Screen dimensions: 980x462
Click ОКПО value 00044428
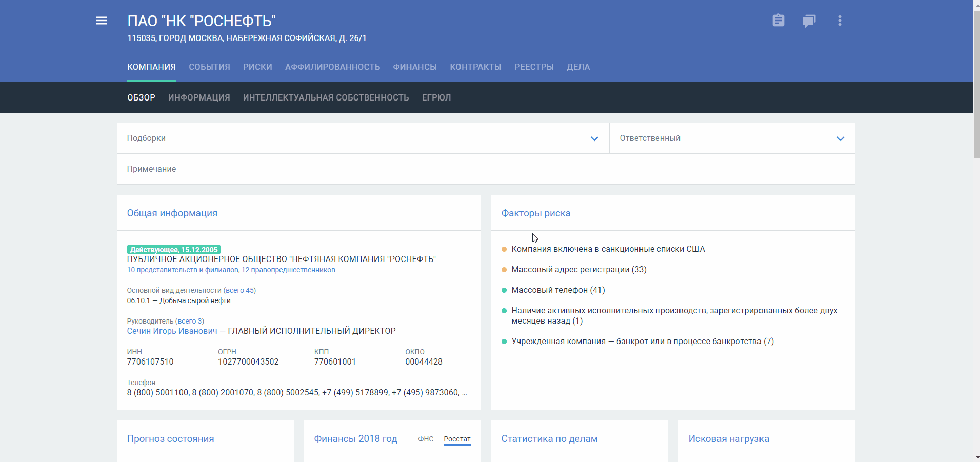click(x=424, y=361)
